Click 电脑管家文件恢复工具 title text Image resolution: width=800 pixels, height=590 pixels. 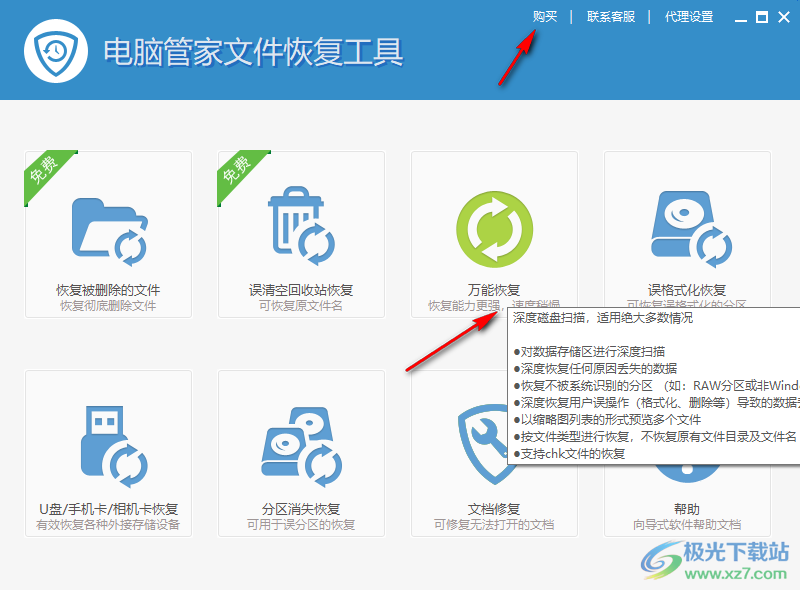coord(254,52)
